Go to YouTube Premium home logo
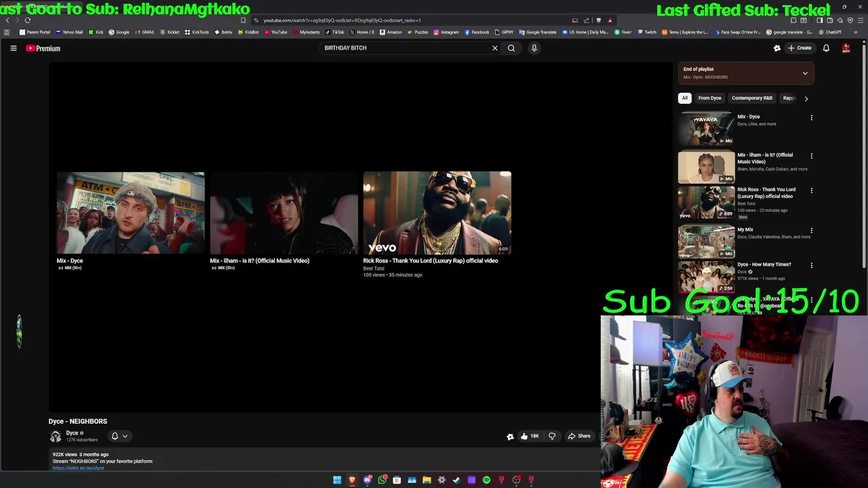This screenshot has height=488, width=868. [43, 48]
